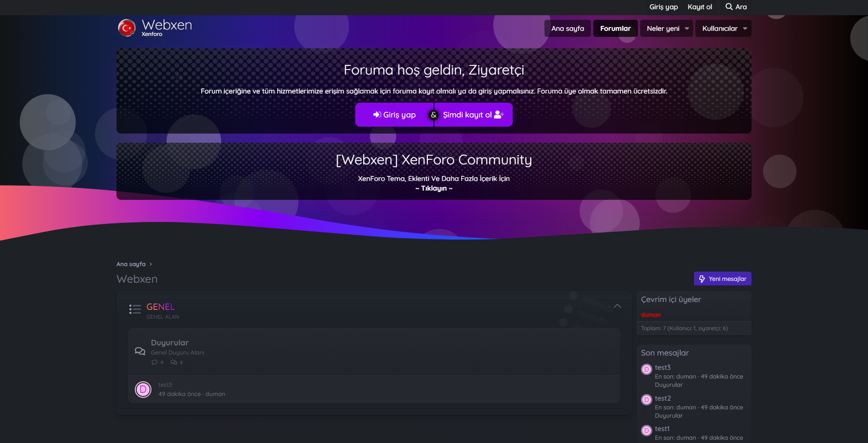The height and width of the screenshot is (443, 868).
Task: Open the Kullanıcılar navigation tab
Action: [720, 29]
